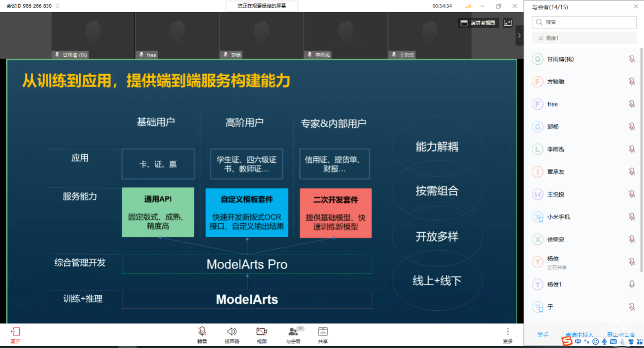Image resolution: width=644 pixels, height=348 pixels.
Task: Toggle microphone icon for 王悦悦
Action: pyautogui.click(x=632, y=194)
